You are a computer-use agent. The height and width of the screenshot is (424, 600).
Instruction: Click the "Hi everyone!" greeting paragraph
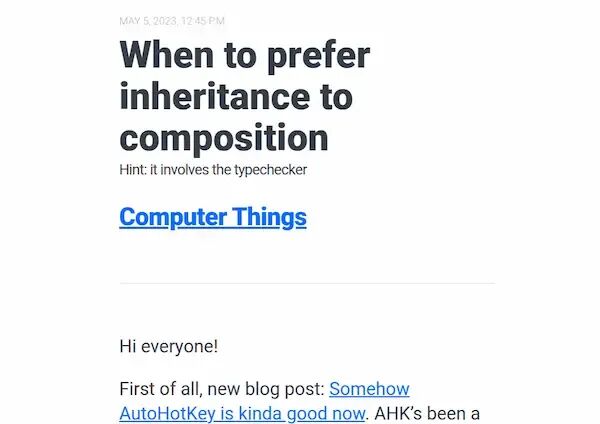click(x=169, y=346)
